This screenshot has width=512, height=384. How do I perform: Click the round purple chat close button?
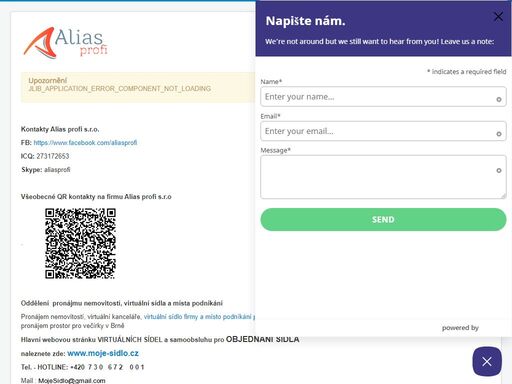487,361
